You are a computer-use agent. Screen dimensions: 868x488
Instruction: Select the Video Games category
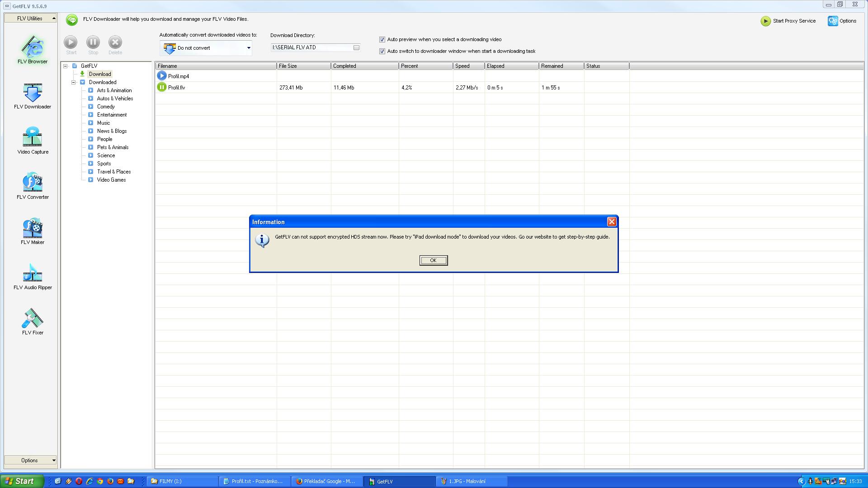tap(111, 180)
